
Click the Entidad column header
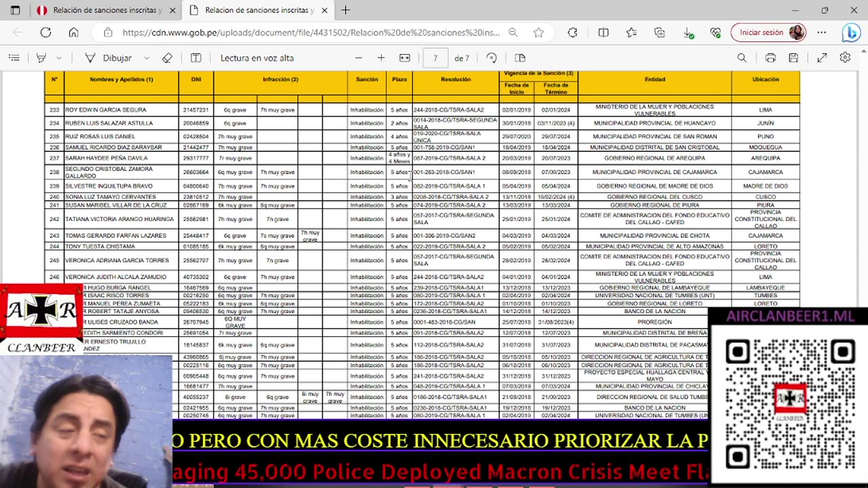point(655,79)
